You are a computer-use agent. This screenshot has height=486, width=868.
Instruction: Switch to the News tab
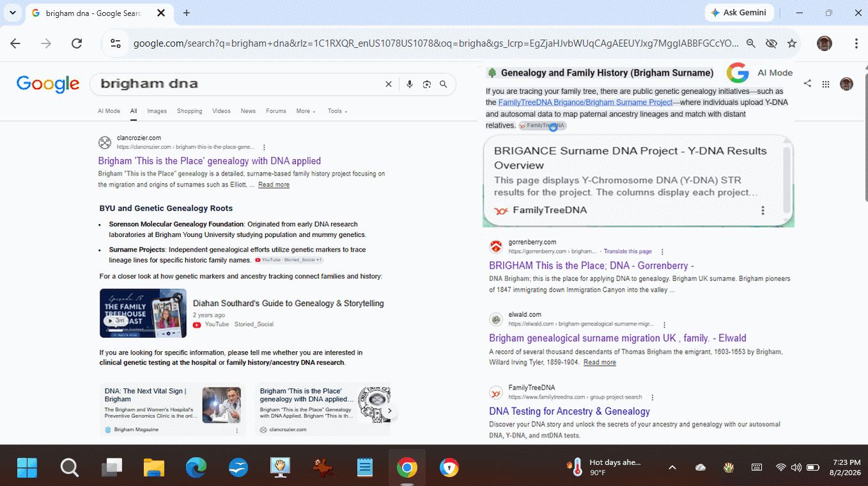248,111
